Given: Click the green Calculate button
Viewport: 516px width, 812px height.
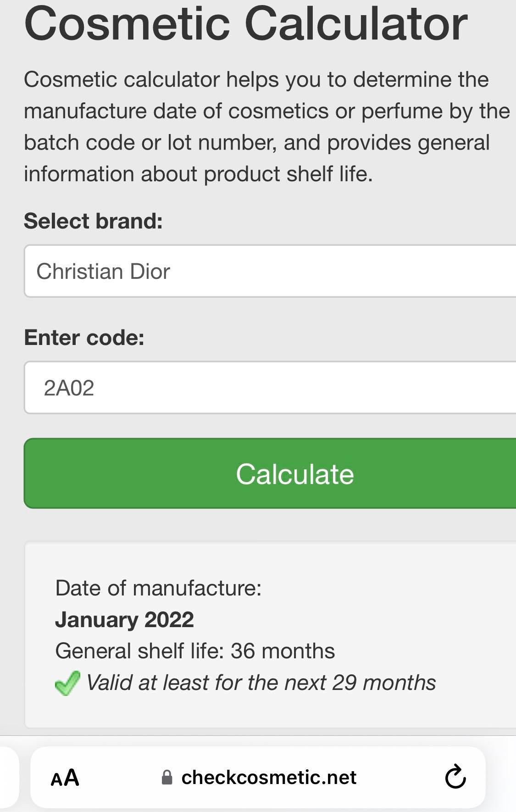Looking at the screenshot, I should point(270,473).
